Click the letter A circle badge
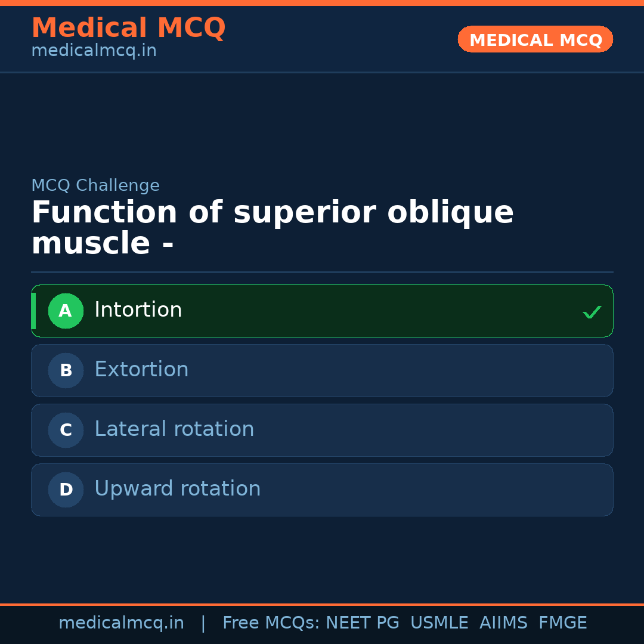This screenshot has height=644, width=644. (66, 311)
